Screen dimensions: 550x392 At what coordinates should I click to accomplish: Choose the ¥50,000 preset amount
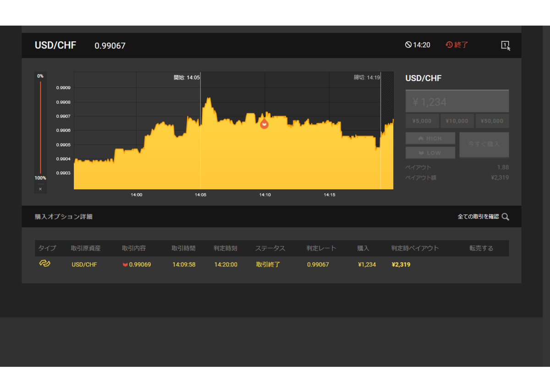(492, 121)
